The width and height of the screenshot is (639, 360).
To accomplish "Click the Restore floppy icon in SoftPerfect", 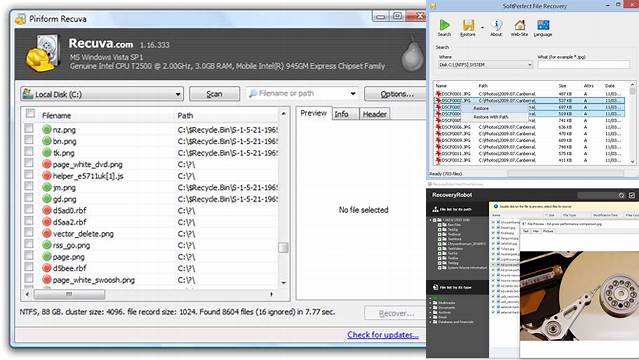I will tap(468, 25).
